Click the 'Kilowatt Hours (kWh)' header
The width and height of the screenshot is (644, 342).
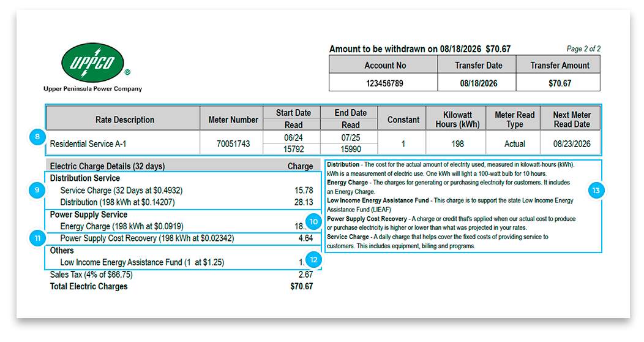457,120
